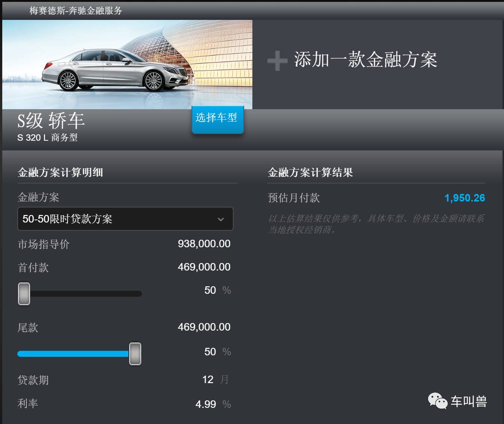Click the 梅赛德斯-奔驰金融服务 header title
The image size is (504, 424).
[76, 11]
